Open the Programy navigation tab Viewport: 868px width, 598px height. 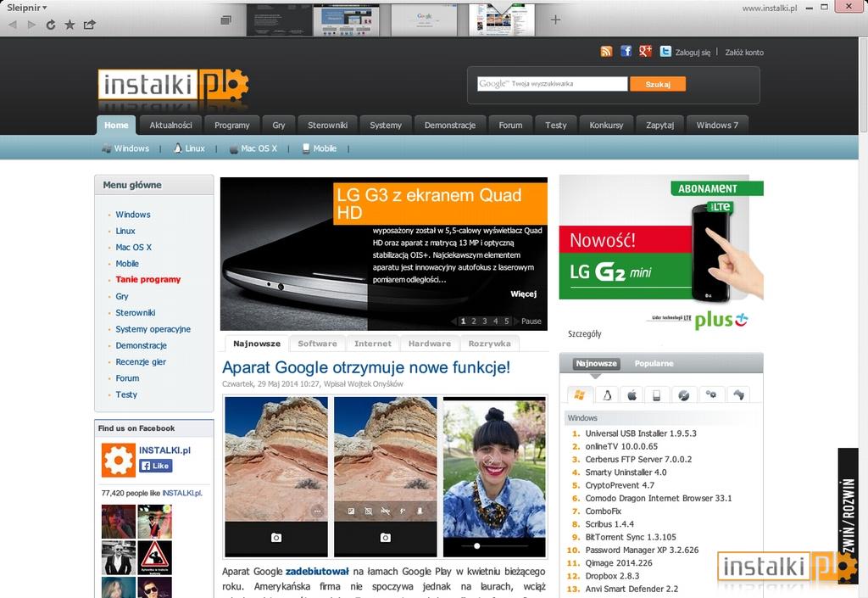coord(232,126)
